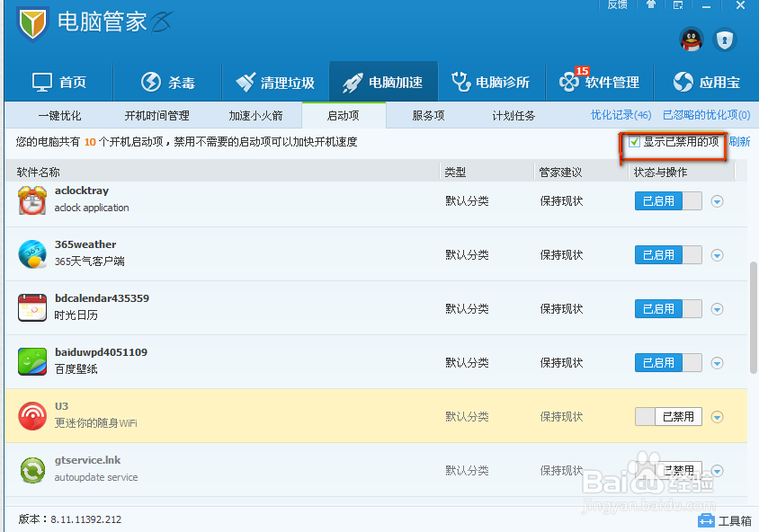This screenshot has width=759, height=532.
Task: Expand the 365weather row dropdown arrow
Action: click(718, 255)
